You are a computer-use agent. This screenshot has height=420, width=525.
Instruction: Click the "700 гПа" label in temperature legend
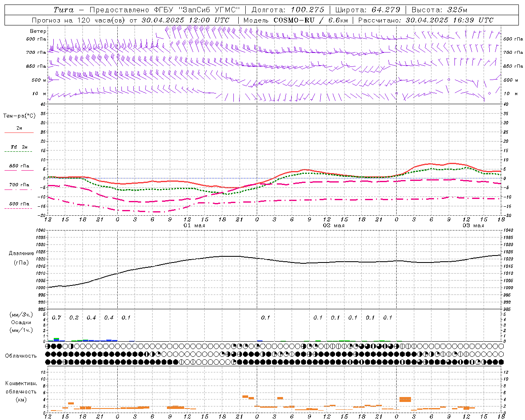point(19,185)
